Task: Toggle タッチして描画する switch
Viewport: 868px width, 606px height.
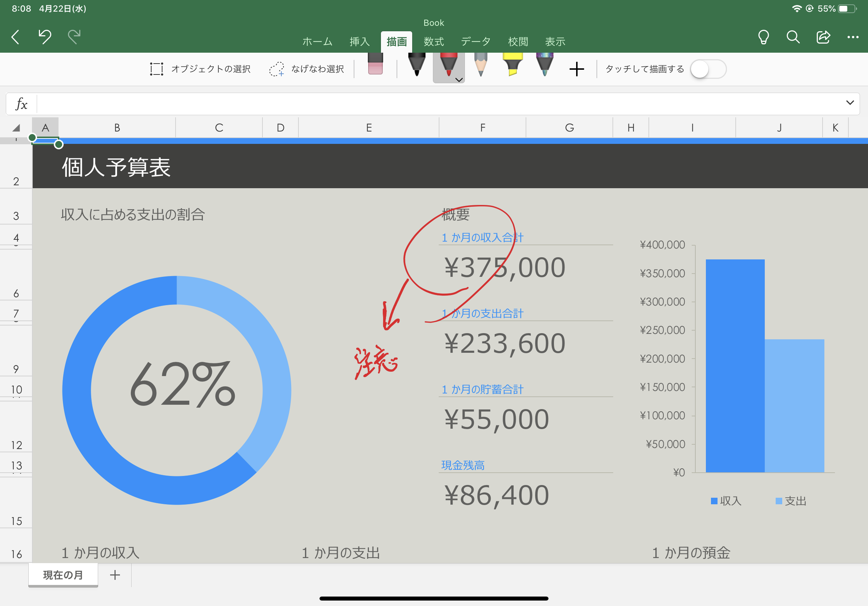Action: (x=708, y=69)
